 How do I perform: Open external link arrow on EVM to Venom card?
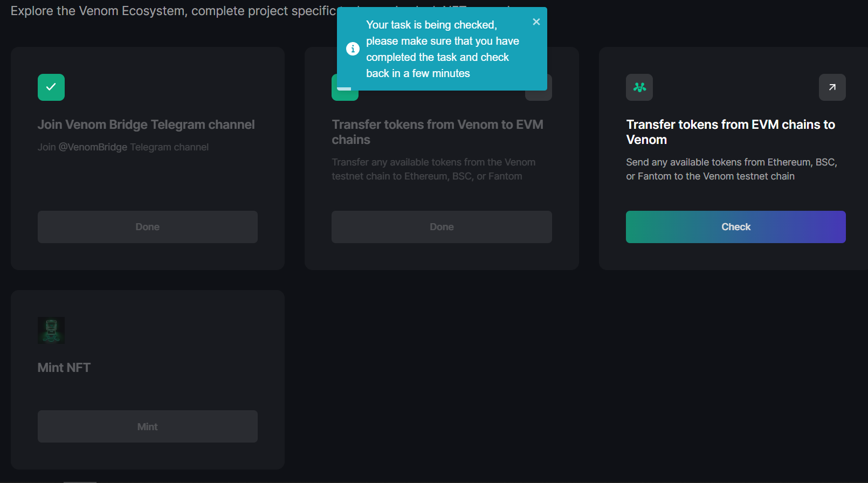832,87
